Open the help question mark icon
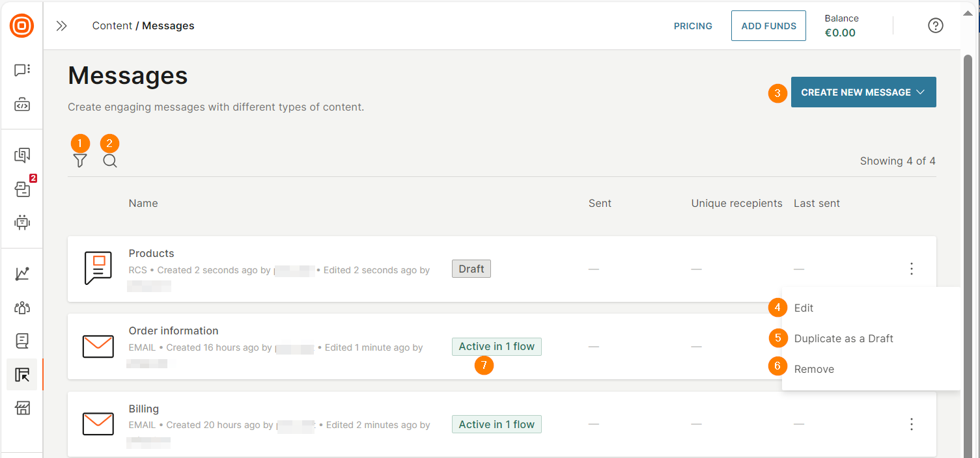Viewport: 980px width, 458px height. coord(935,26)
